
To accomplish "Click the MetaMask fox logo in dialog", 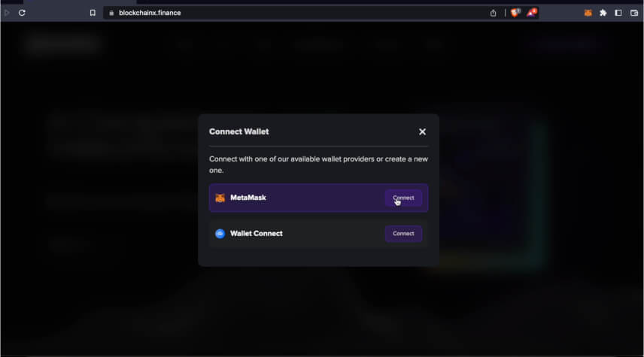I will click(x=220, y=198).
